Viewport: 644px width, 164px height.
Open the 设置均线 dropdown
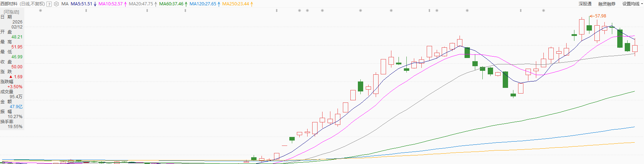(x=633, y=4)
